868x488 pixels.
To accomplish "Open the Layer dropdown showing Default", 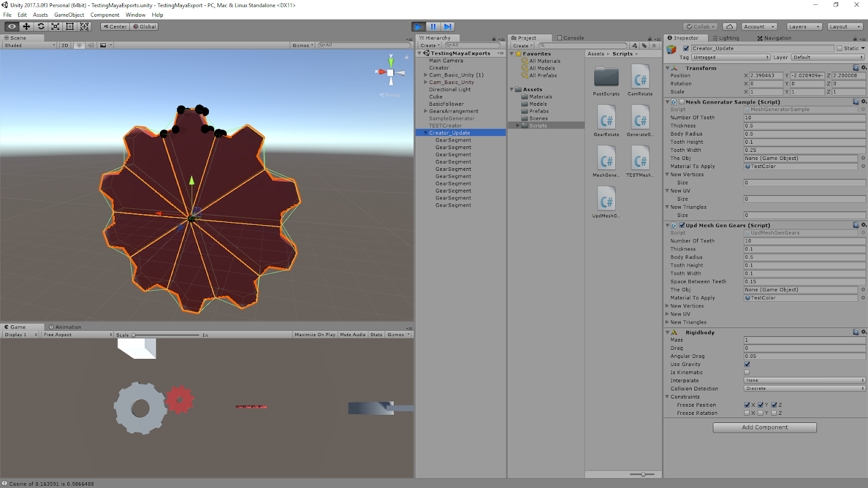I will coord(827,57).
